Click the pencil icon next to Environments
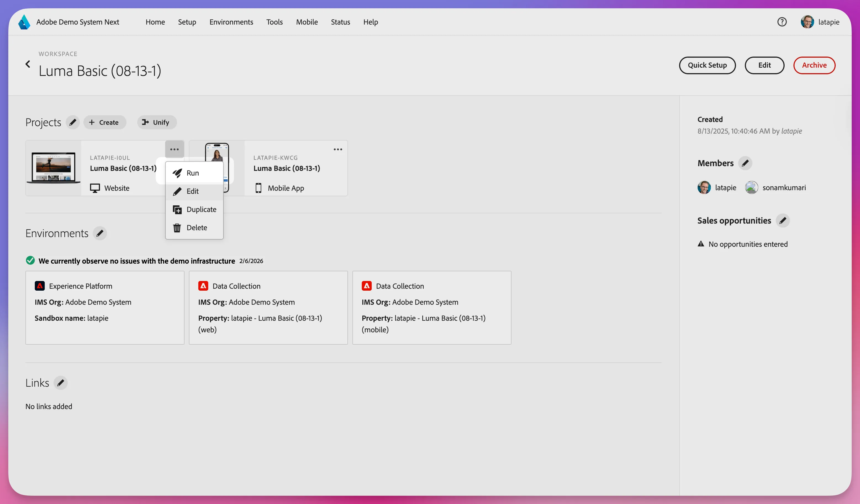Image resolution: width=860 pixels, height=504 pixels. click(100, 234)
